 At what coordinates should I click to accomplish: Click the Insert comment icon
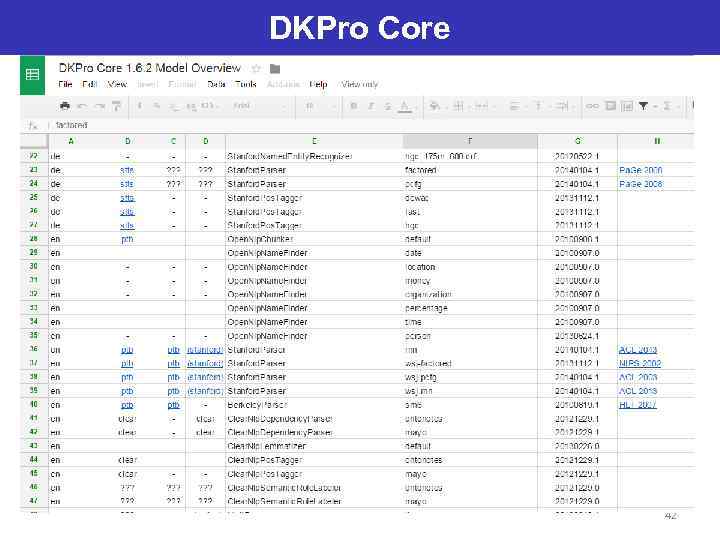coord(610,106)
